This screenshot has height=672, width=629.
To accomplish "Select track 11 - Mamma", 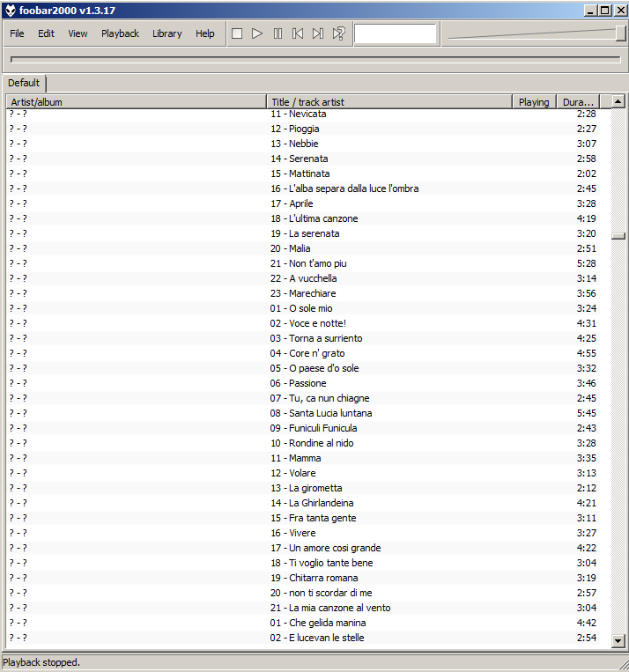I will click(303, 459).
